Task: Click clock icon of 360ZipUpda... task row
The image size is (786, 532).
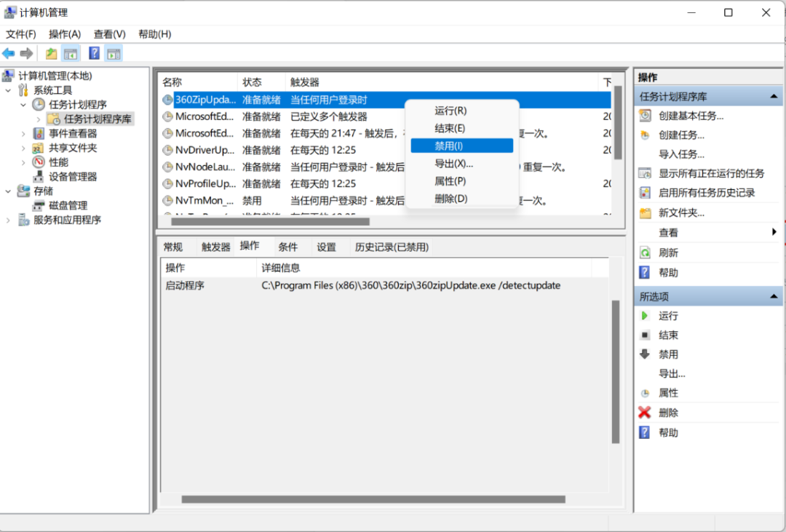Action: click(x=167, y=100)
